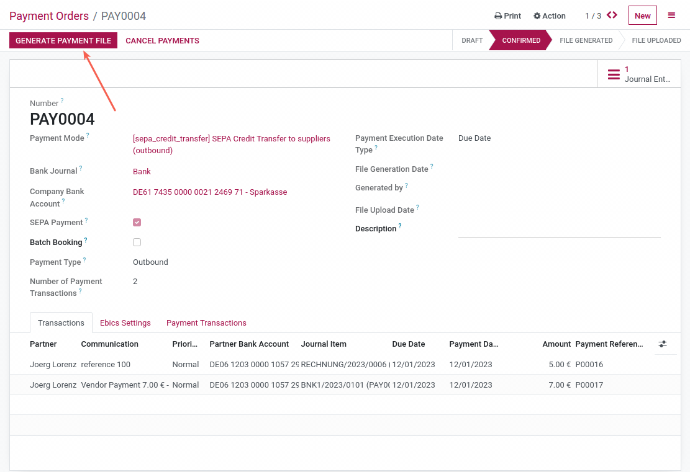
Task: Click the Description input field
Action: (x=558, y=229)
